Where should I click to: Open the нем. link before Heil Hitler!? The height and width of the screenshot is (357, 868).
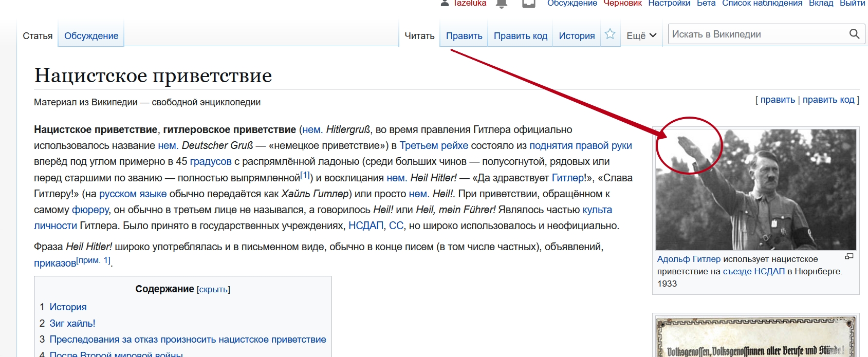point(397,178)
